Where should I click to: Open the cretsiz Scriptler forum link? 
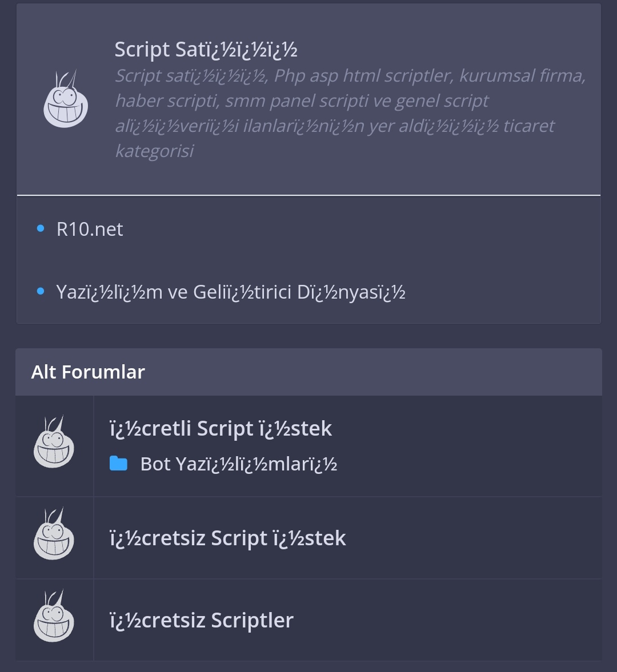click(x=202, y=621)
